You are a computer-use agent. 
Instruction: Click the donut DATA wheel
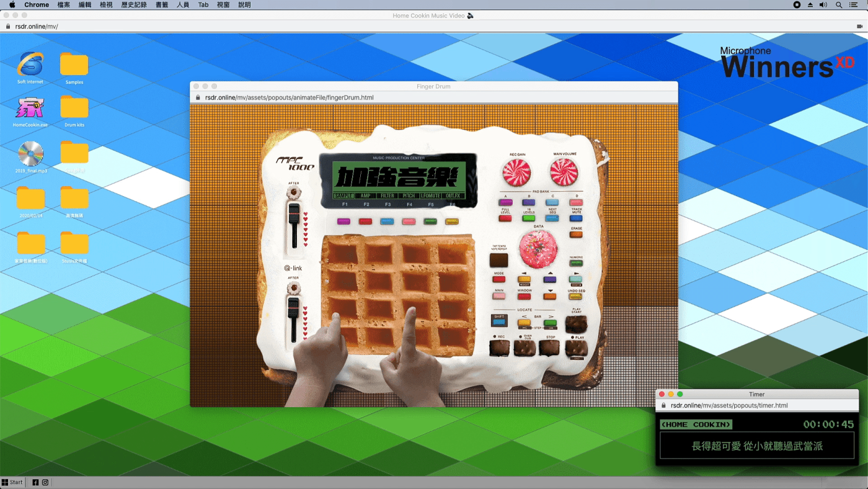coord(538,248)
